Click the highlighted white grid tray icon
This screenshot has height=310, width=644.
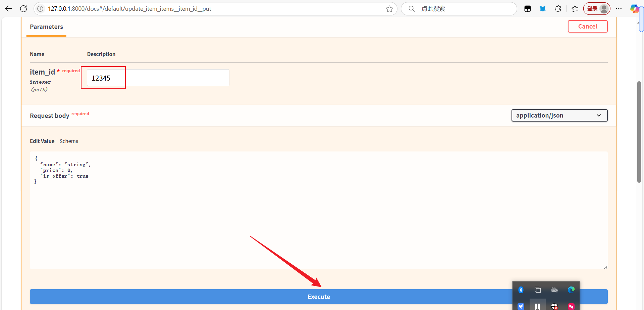[x=538, y=306]
